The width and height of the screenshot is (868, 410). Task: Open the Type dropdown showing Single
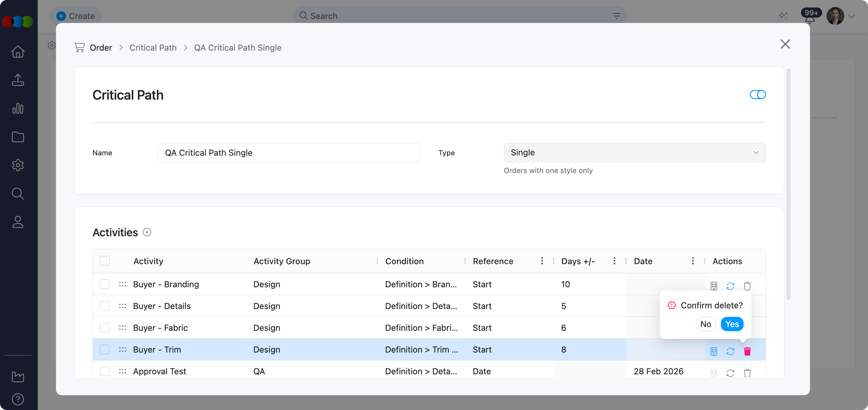pos(635,153)
